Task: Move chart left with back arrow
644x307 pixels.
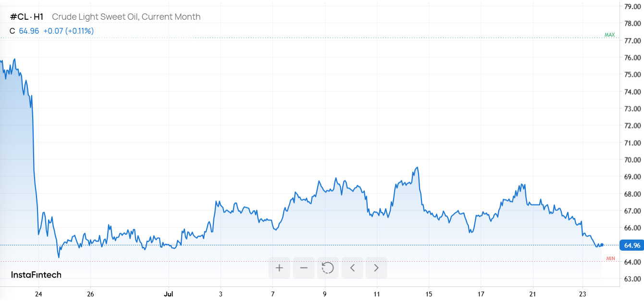Action: click(352, 268)
